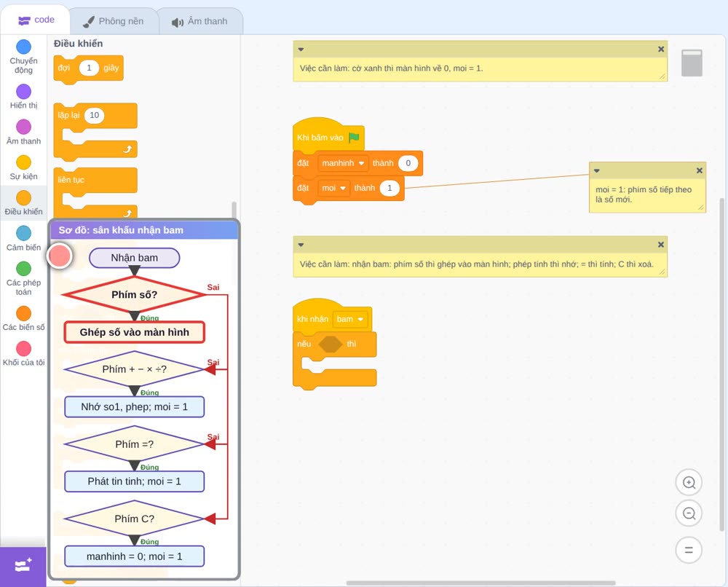Image resolution: width=728 pixels, height=587 pixels.
Task: Collapse the 'moi = 1' comment with its arrow
Action: click(597, 170)
